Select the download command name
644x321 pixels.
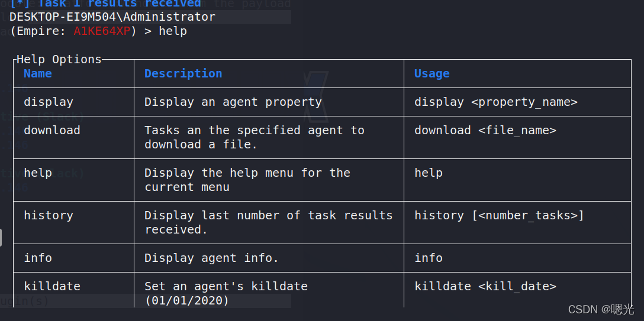[x=52, y=131]
